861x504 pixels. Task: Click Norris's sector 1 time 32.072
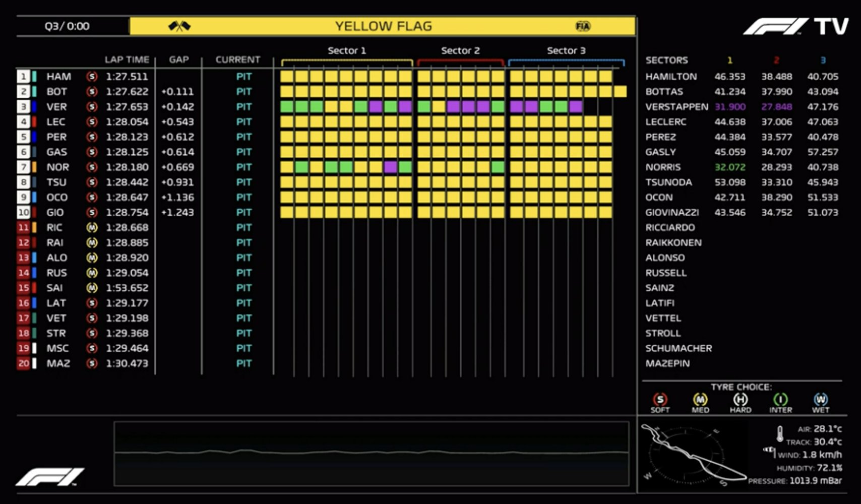(730, 167)
